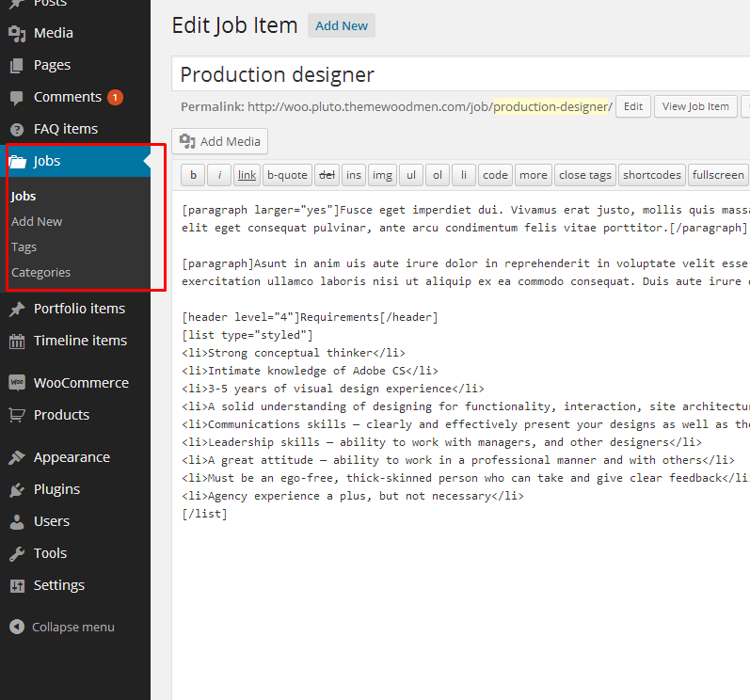Click the Add Media button's media icon
Screen dimensions: 750x700
pos(187,141)
